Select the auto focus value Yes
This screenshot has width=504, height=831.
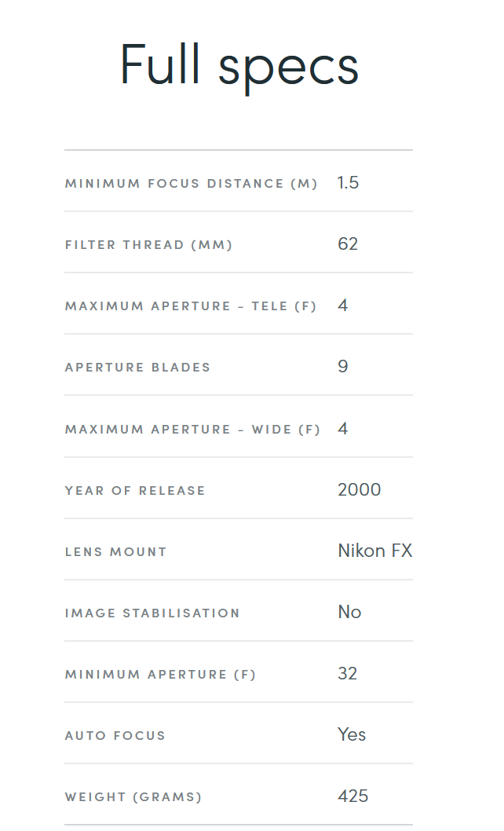tap(352, 735)
